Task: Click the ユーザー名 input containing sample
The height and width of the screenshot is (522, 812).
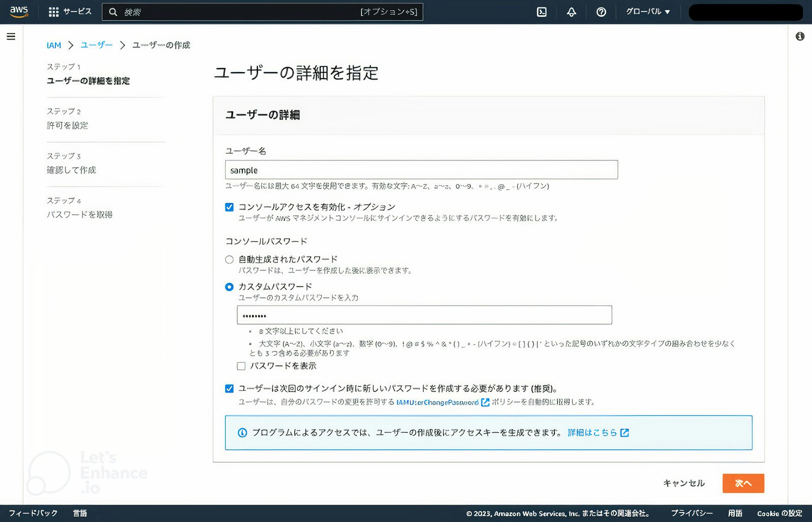Action: [422, 170]
